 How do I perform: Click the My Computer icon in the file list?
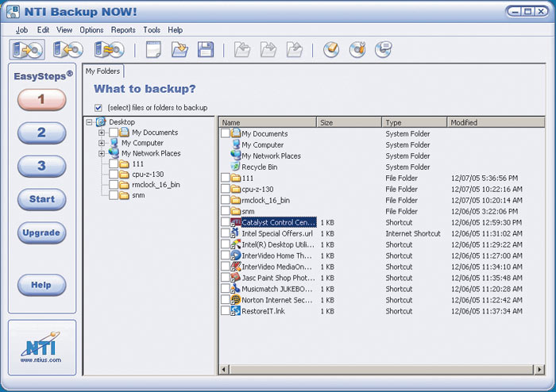[236, 144]
